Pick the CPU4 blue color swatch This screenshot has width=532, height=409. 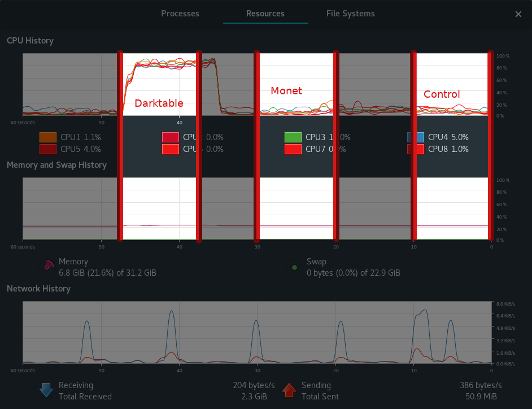coord(415,137)
